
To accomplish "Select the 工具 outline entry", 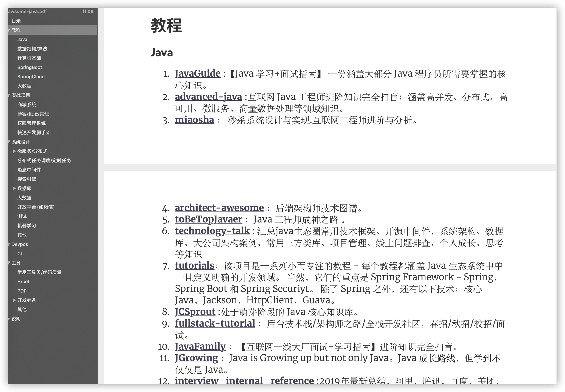I will (16, 263).
